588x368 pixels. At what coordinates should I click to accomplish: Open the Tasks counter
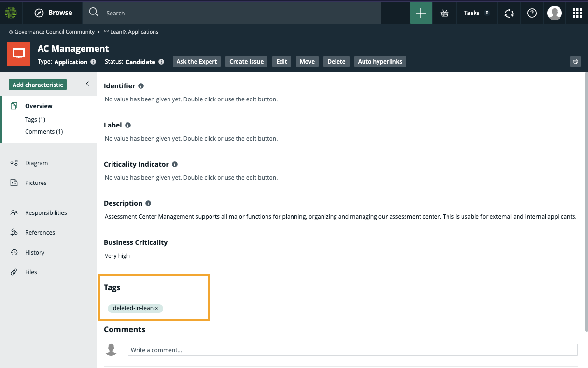[477, 13]
